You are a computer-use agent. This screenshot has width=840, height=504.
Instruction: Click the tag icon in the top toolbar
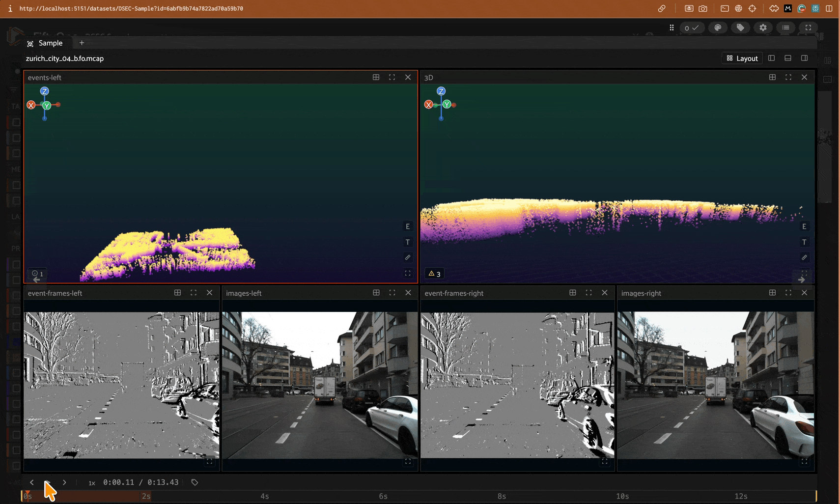(740, 28)
